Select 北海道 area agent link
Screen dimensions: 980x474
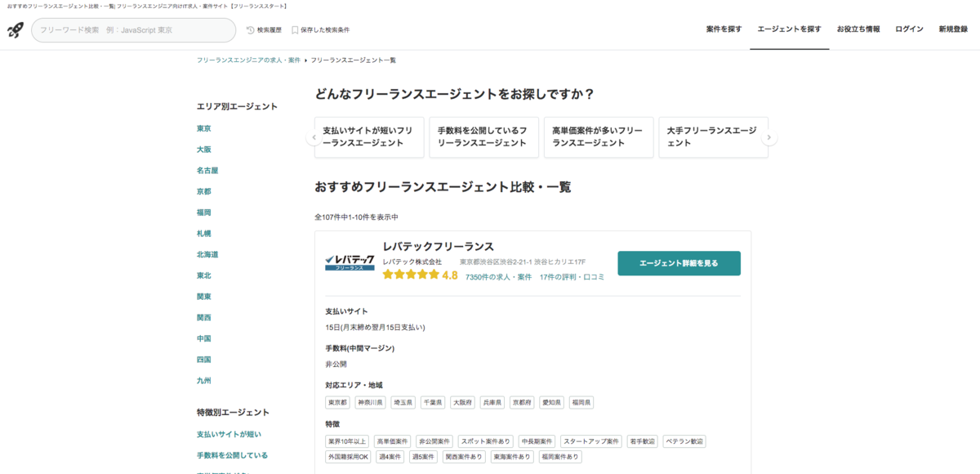click(207, 254)
